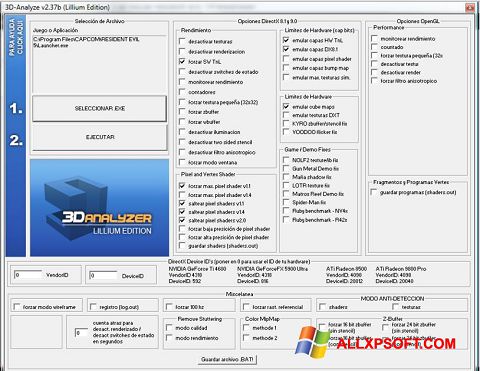The image size is (480, 371).
Task: Enable forzar modo ventana option
Action: point(182,162)
